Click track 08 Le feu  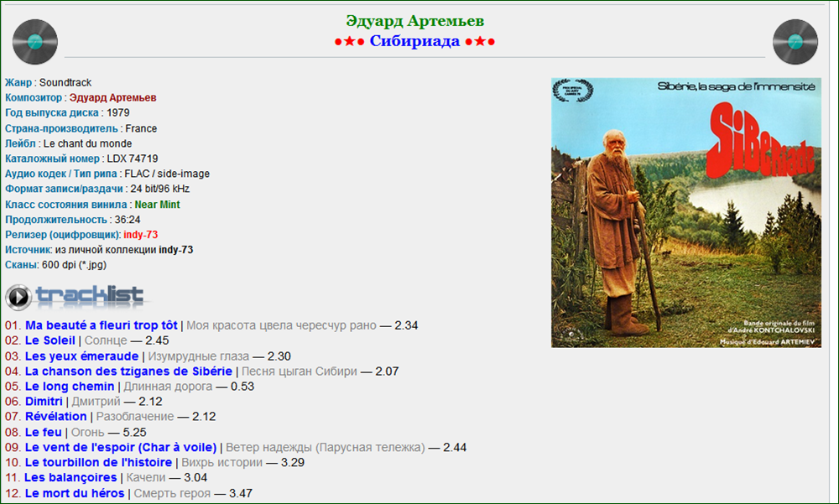tap(44, 433)
